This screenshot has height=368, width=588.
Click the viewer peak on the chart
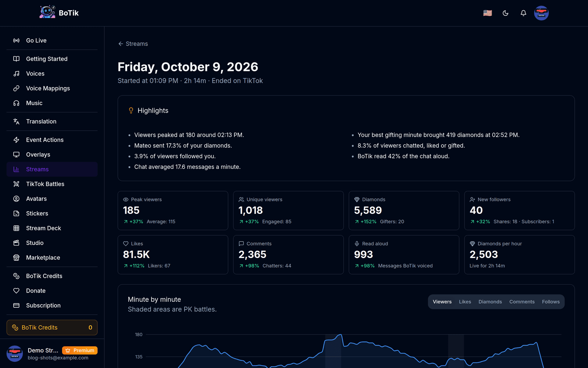click(341, 335)
